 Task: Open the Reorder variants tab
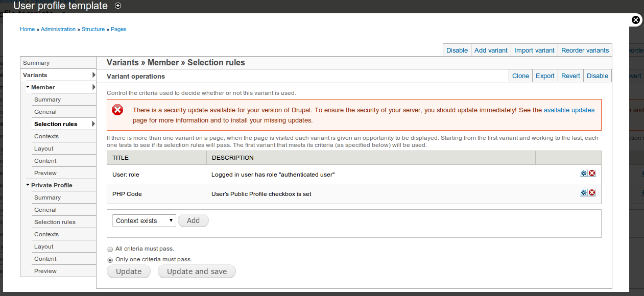click(x=585, y=50)
